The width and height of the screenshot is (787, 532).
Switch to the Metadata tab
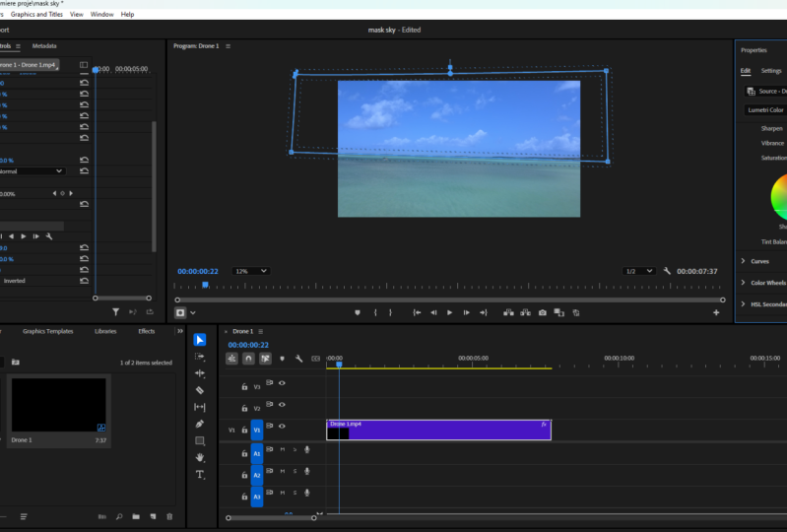[x=44, y=45]
